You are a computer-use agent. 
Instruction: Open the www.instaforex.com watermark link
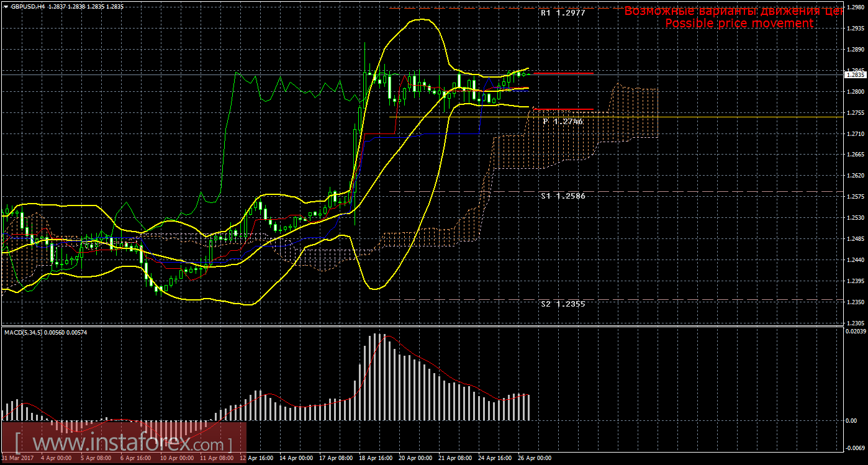(x=124, y=444)
